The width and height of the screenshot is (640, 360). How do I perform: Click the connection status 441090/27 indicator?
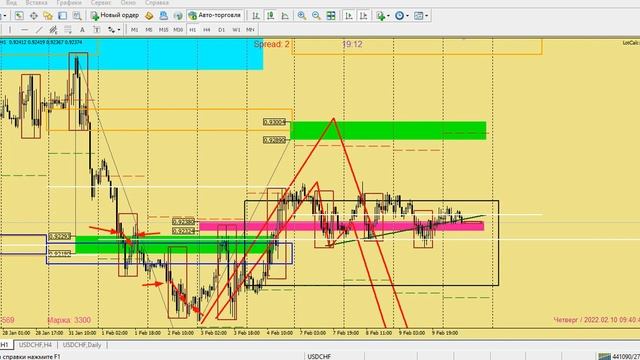[x=619, y=357]
